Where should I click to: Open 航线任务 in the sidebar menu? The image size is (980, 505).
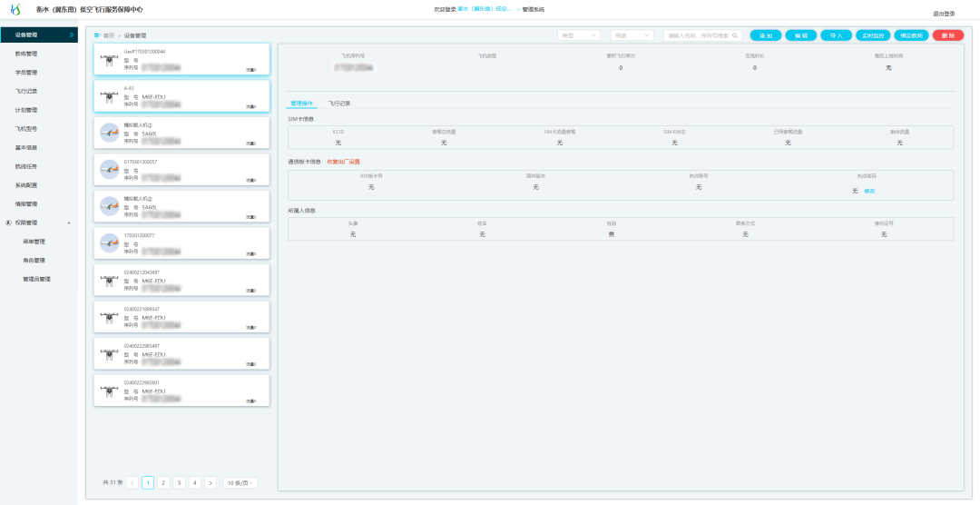[x=26, y=166]
